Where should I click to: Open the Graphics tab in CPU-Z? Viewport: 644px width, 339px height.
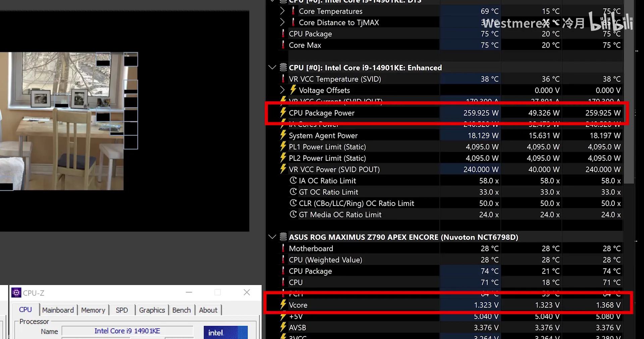click(152, 310)
